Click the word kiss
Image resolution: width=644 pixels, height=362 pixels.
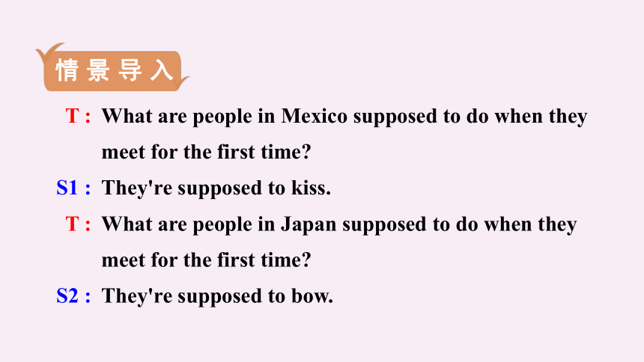coord(311,188)
